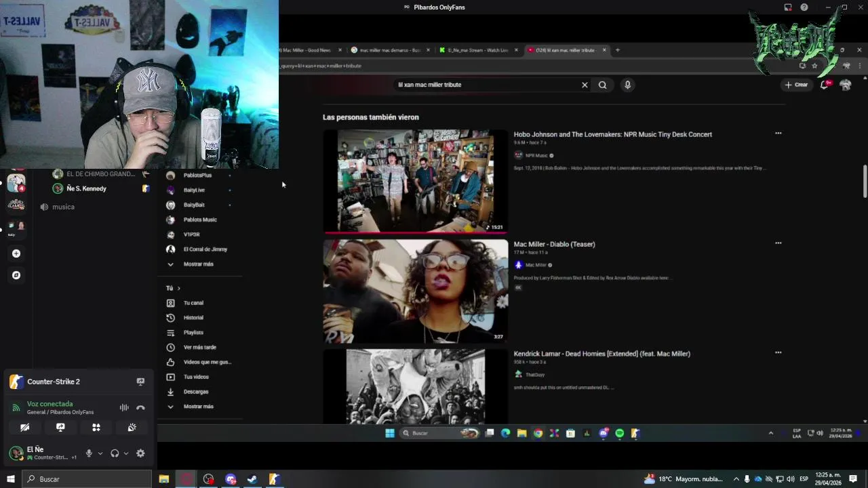Expand bottom Mostrar más under Descargas

(x=199, y=406)
